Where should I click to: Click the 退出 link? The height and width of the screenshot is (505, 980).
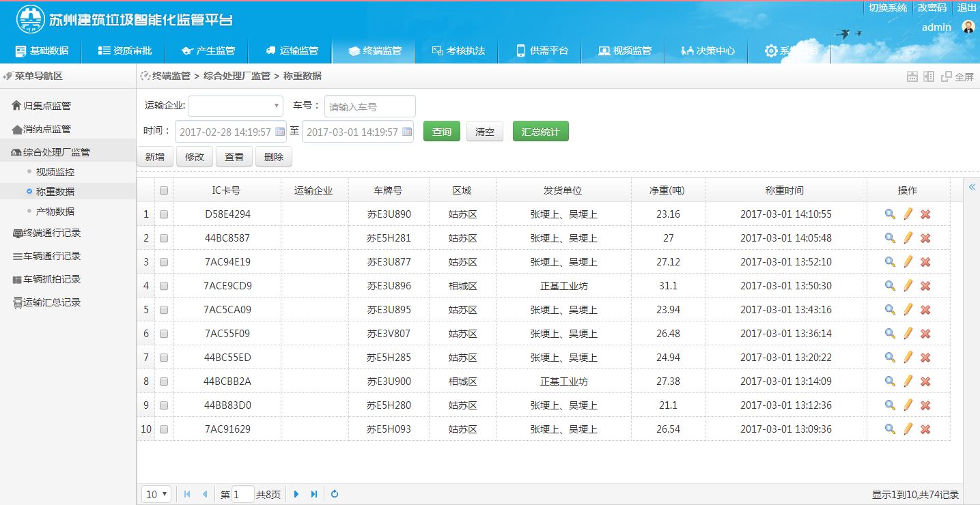[967, 8]
